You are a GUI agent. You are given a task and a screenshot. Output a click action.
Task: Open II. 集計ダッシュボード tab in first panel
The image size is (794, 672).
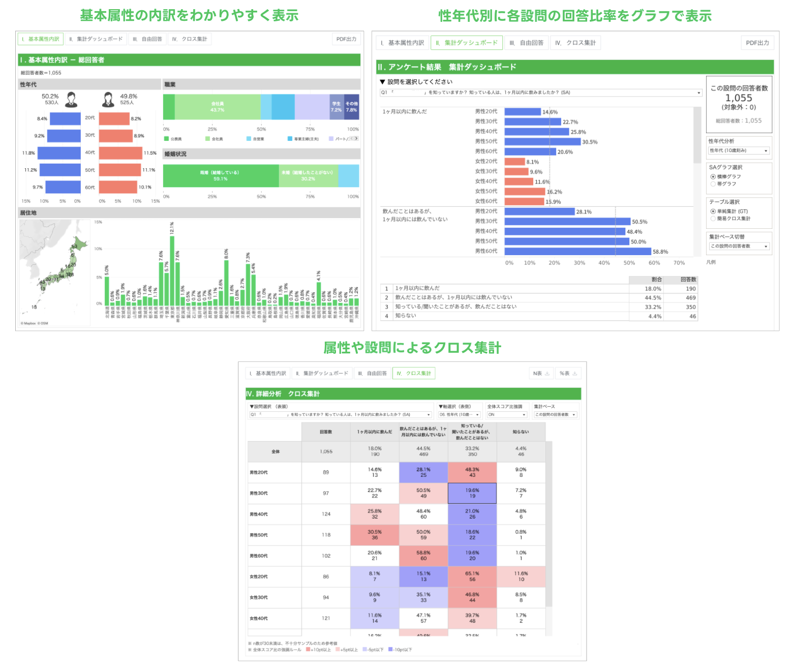pos(96,39)
